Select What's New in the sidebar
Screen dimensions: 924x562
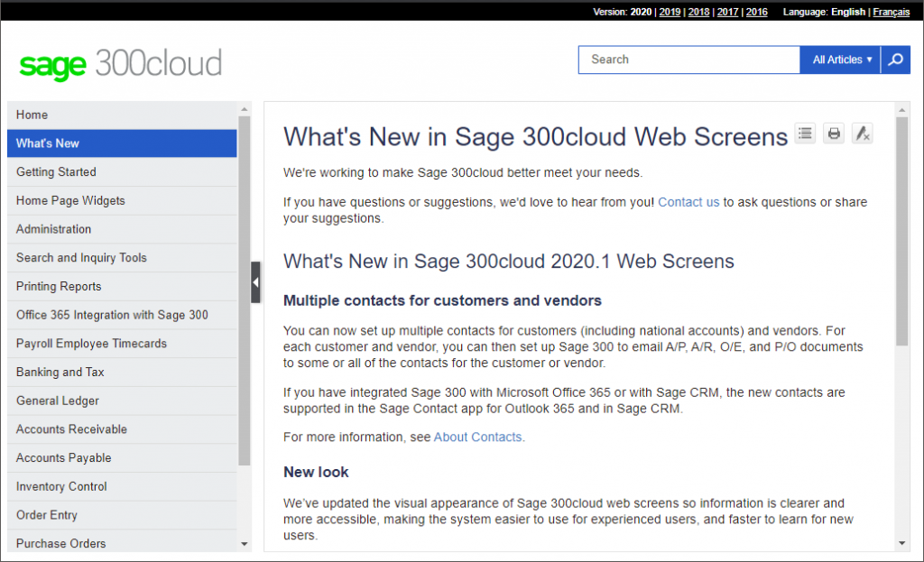(122, 143)
